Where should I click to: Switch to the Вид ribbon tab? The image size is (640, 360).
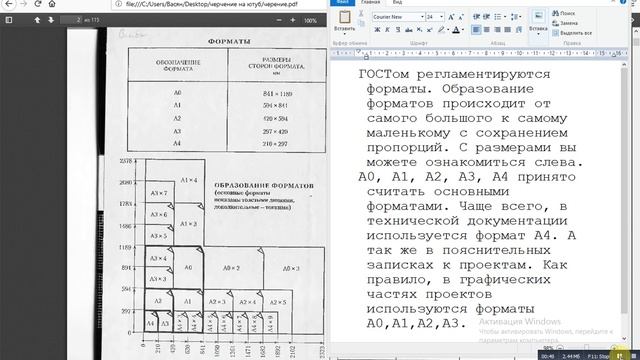coord(397,2)
